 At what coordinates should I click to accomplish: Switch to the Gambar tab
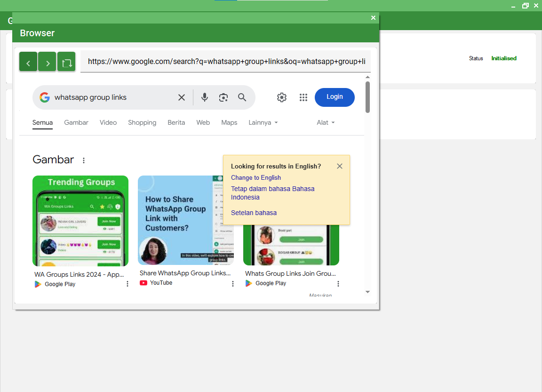(76, 123)
